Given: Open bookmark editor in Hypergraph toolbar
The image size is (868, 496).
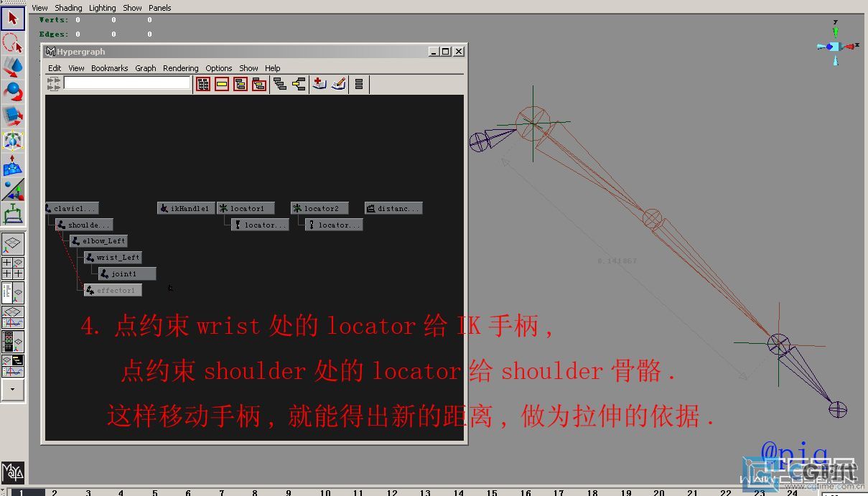Looking at the screenshot, I should 338,84.
